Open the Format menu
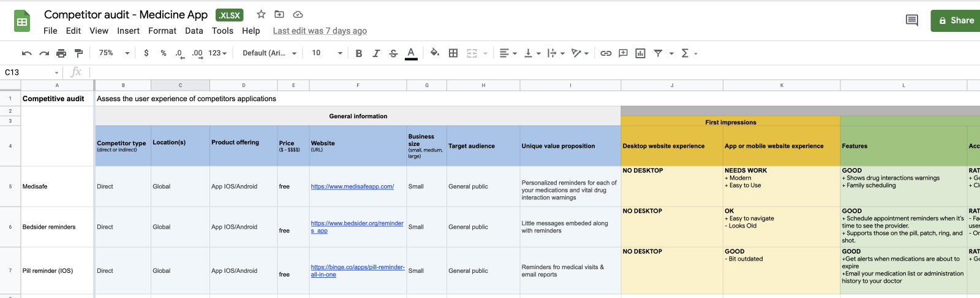The height and width of the screenshot is (298, 980). coord(162,31)
